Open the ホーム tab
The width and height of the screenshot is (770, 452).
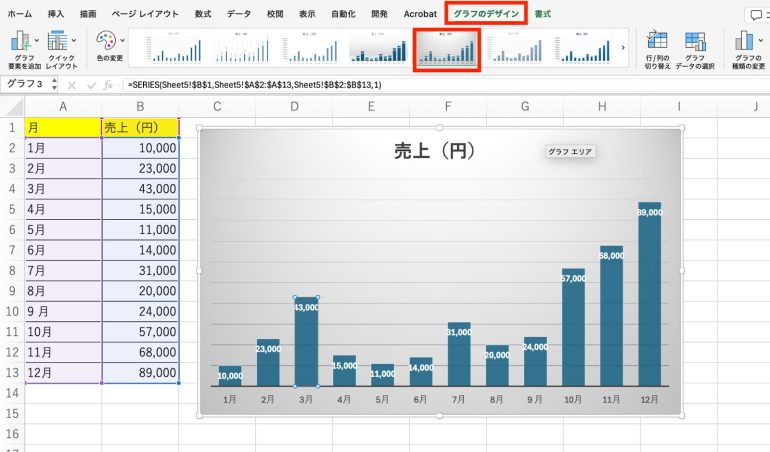coord(20,14)
